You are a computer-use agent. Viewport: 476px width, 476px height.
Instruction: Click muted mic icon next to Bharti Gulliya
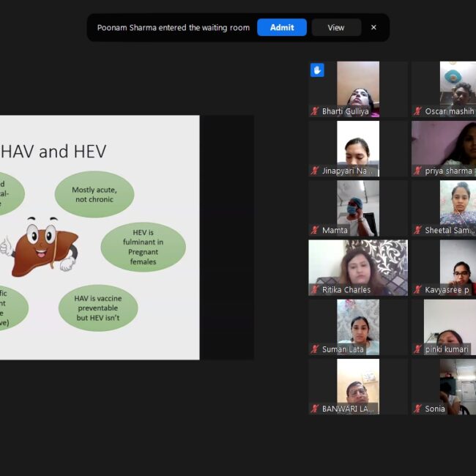(315, 111)
